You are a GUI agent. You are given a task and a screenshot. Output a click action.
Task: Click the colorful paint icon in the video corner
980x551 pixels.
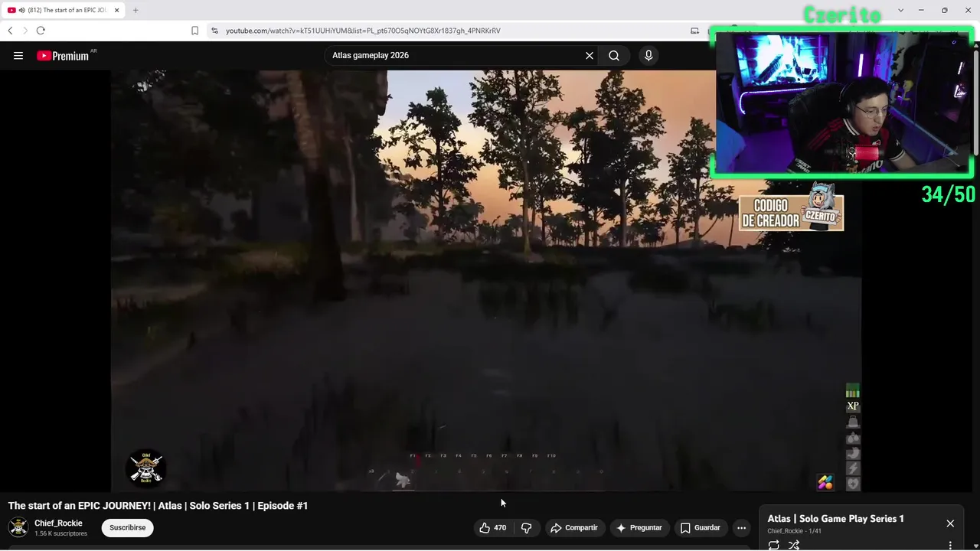tap(825, 482)
